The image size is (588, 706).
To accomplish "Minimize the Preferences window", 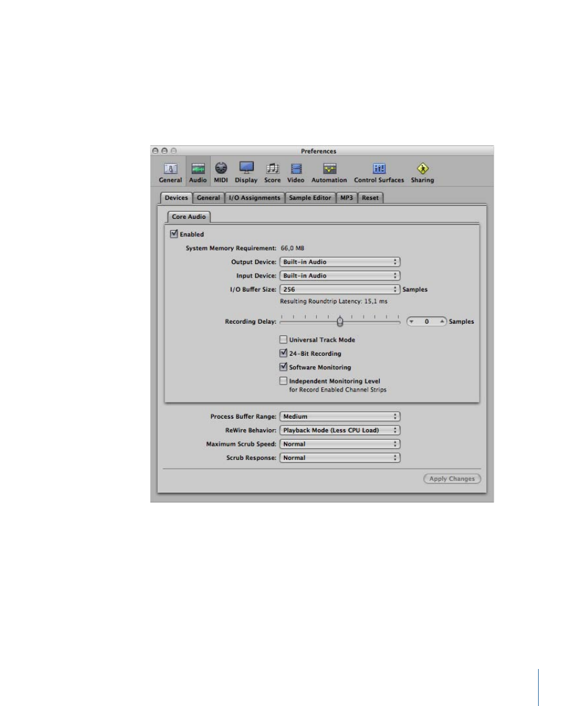I will [165, 151].
